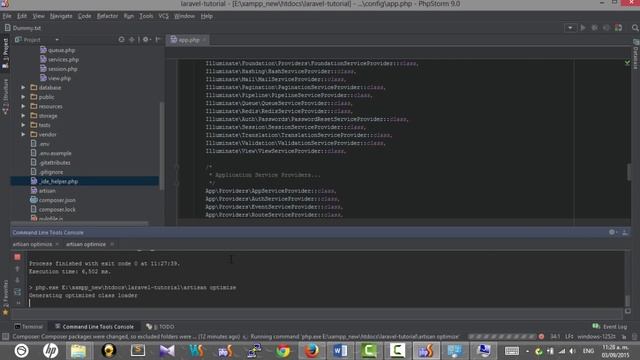Click the up arrow in the console gutter
Image resolution: width=640 pixels, height=360 pixels.
[x=17, y=269]
